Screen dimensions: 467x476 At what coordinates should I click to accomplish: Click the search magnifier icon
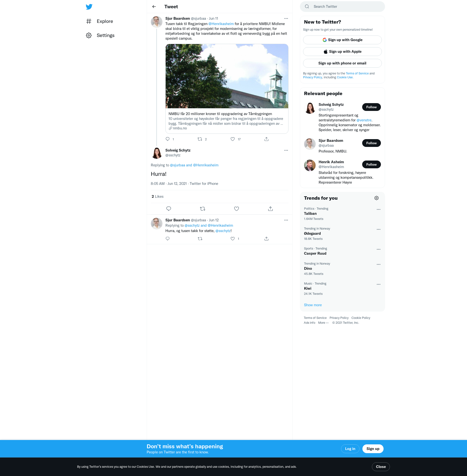(x=307, y=7)
